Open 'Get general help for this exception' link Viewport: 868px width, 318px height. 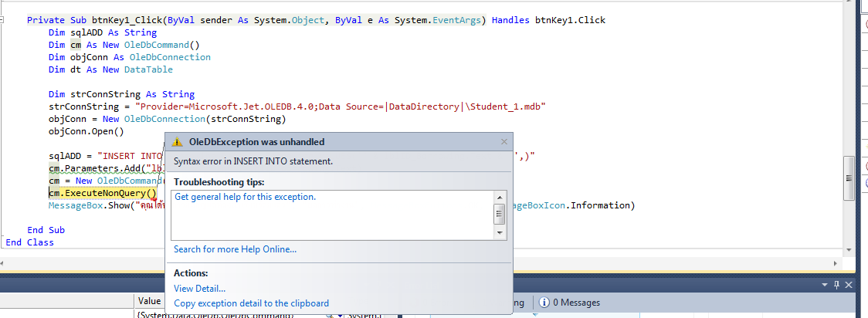tap(245, 198)
